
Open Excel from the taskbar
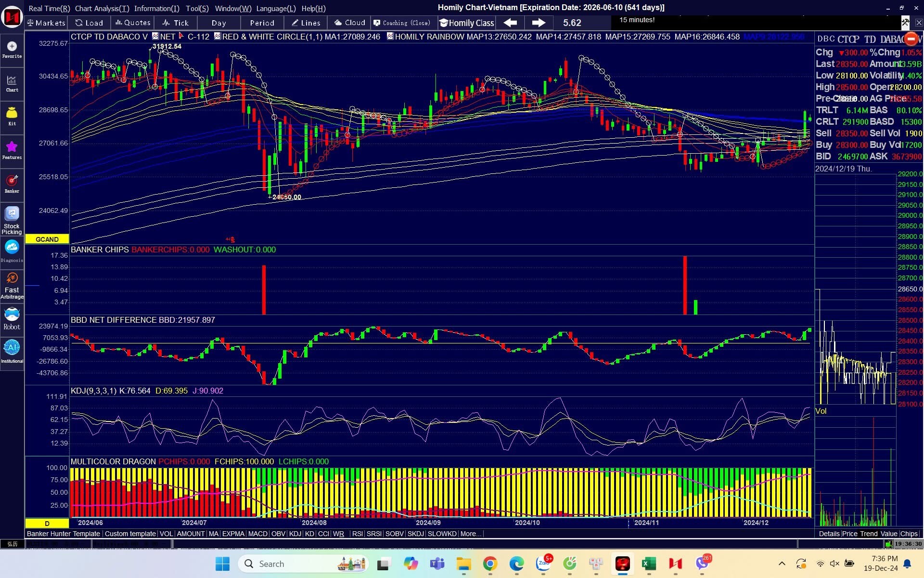[649, 564]
